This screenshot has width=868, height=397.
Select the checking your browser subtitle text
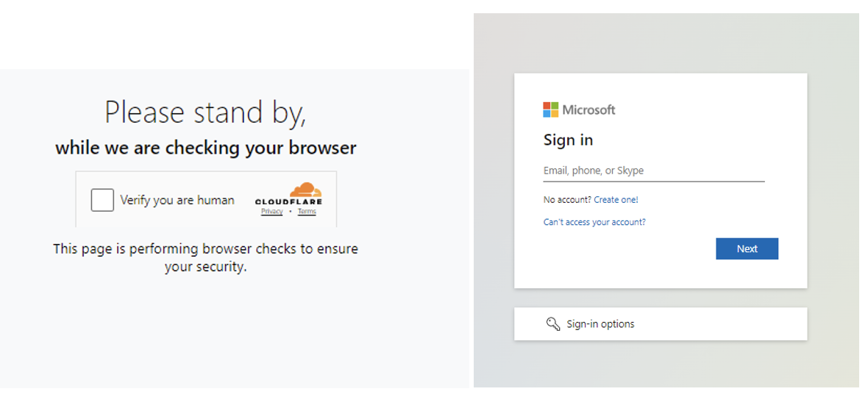[206, 149]
